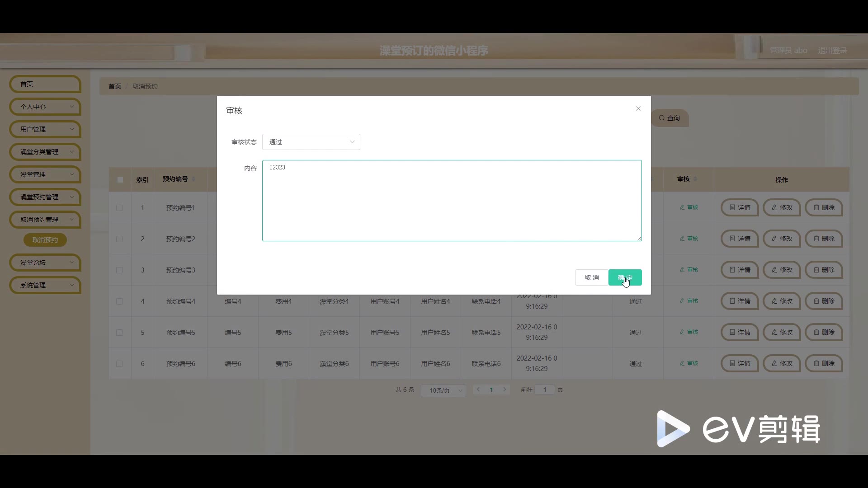The height and width of the screenshot is (488, 868).
Task: Check the checkbox for row 6
Action: (x=119, y=364)
